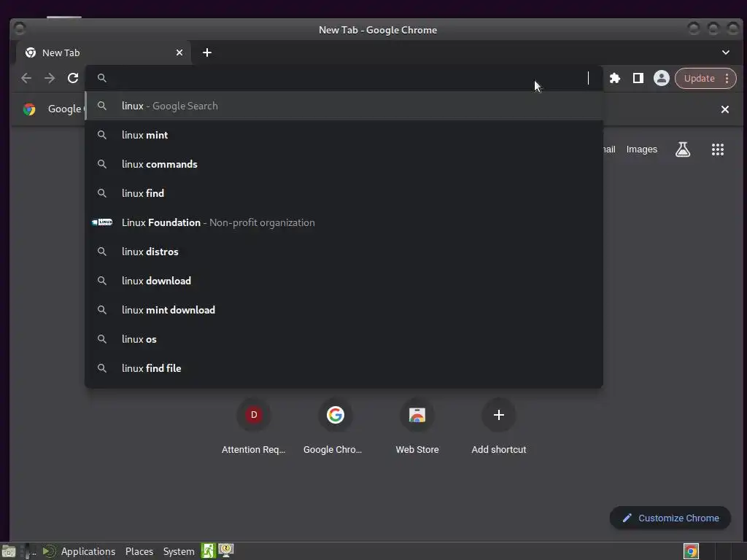This screenshot has height=560, width=747.
Task: Click the Customize Chrome button
Action: point(670,518)
